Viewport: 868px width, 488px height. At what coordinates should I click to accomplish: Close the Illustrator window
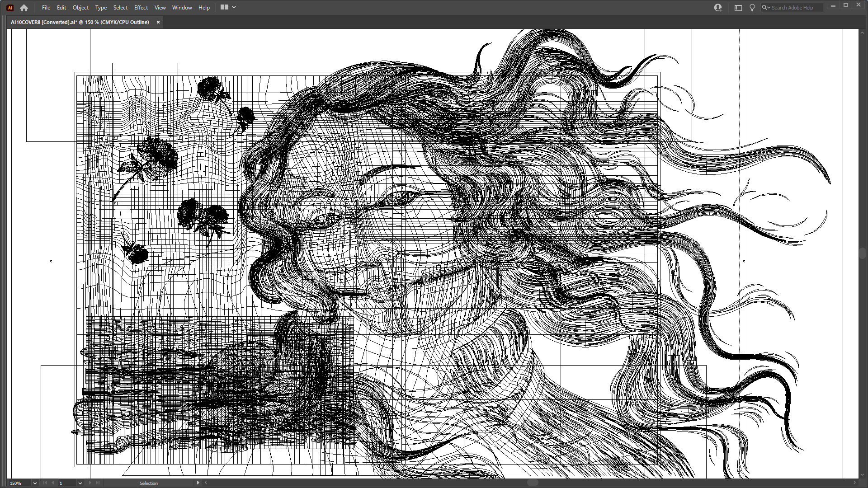(x=859, y=5)
